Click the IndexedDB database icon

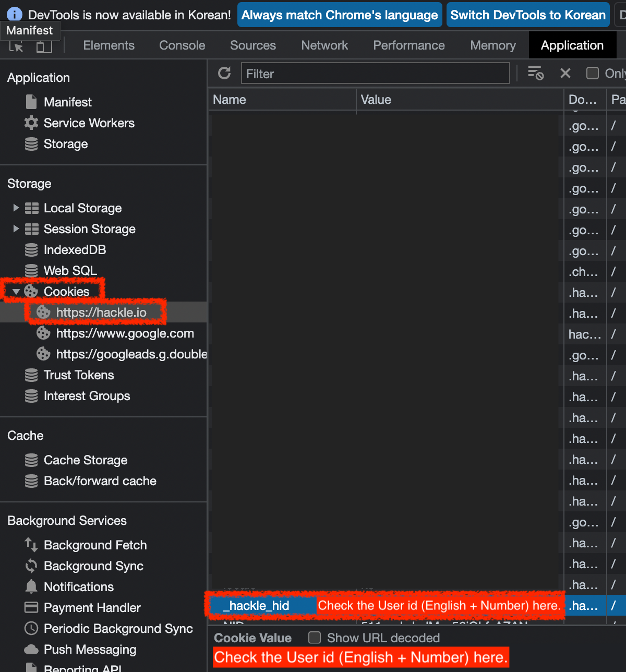(x=31, y=250)
